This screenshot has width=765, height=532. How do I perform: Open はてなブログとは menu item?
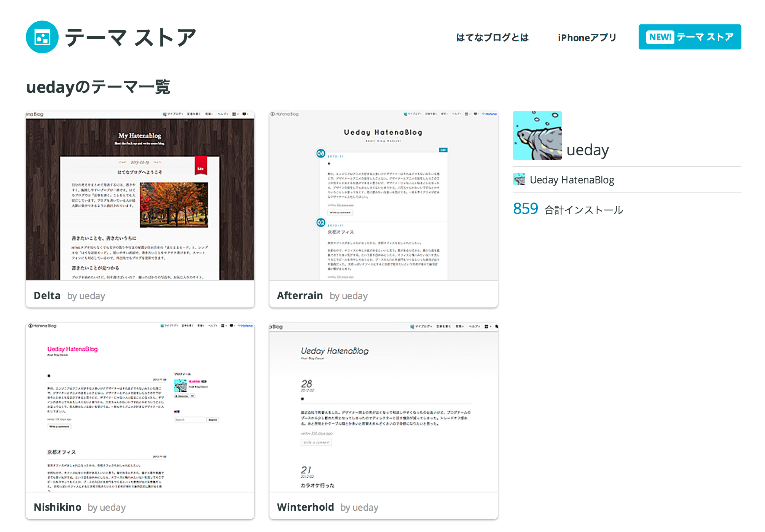[x=492, y=37]
